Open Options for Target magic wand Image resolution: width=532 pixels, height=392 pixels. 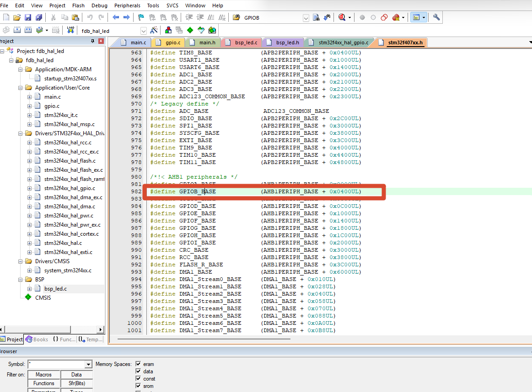tap(154, 30)
